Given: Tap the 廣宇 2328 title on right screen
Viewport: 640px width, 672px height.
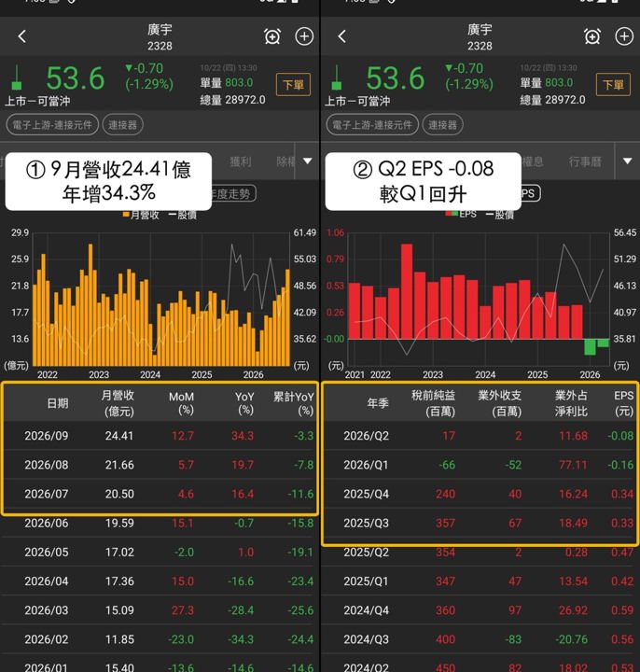Looking at the screenshot, I should click(x=480, y=36).
